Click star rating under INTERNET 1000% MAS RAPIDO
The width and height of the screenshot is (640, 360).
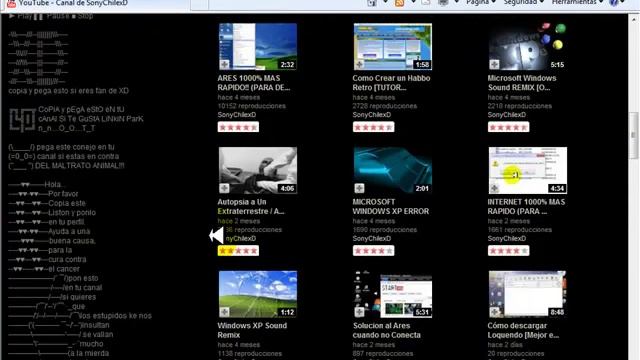tap(509, 251)
